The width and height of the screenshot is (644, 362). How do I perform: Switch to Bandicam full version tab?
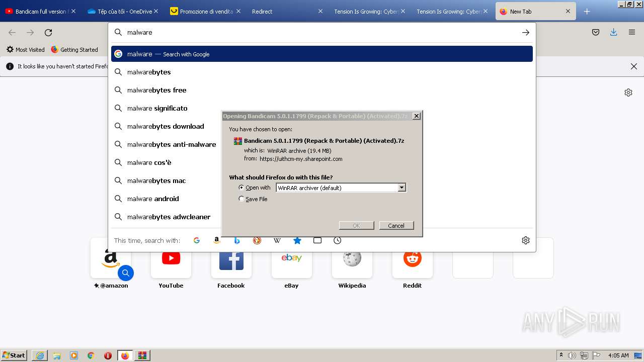(40, 11)
